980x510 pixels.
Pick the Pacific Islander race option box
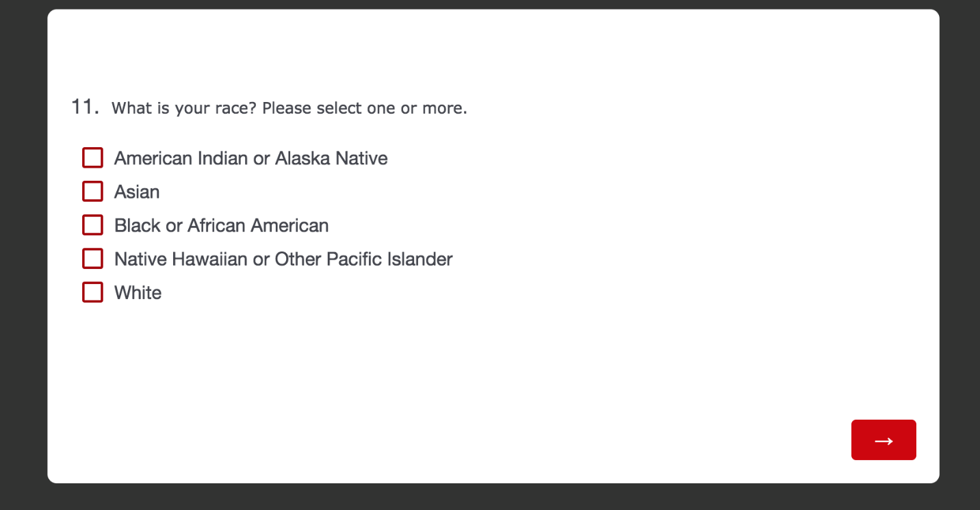[92, 258]
